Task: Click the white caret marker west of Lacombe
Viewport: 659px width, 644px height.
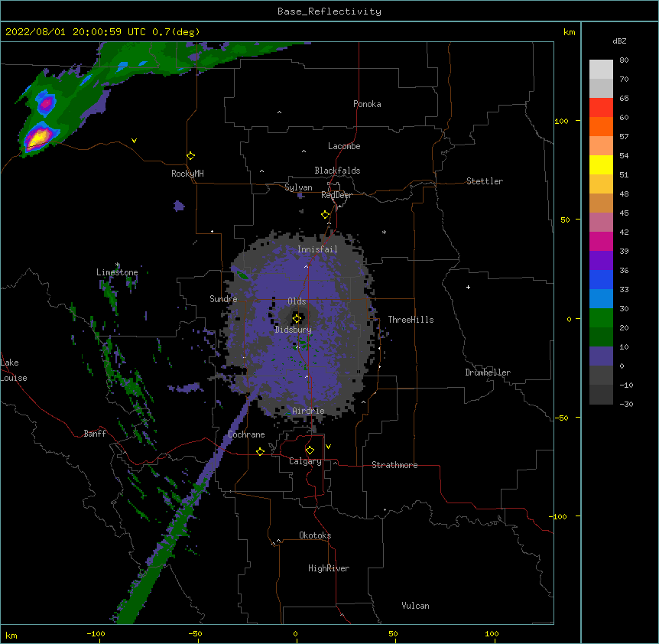Action: [x=304, y=151]
